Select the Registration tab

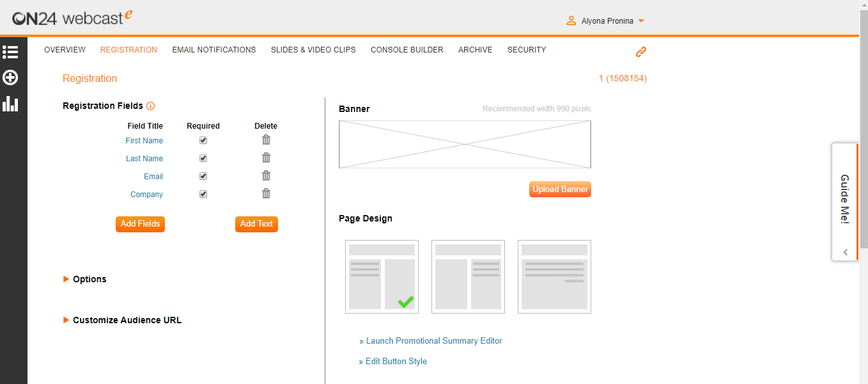[x=128, y=50]
